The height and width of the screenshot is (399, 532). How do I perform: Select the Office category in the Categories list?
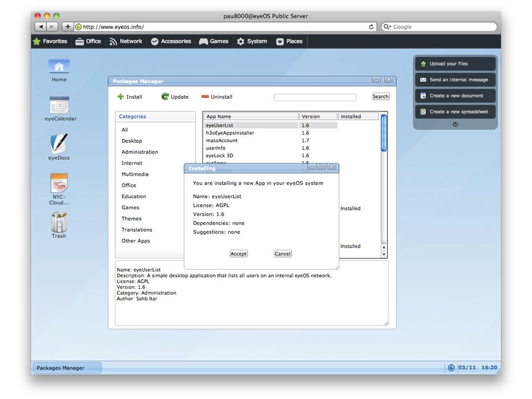(x=129, y=185)
